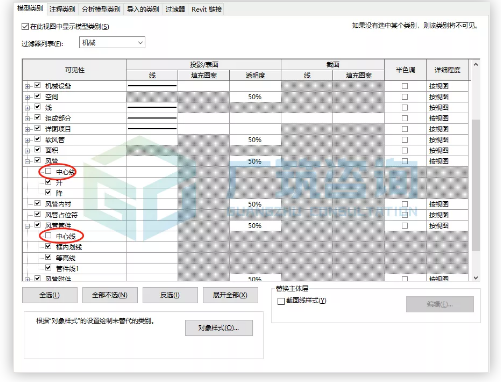Viewport: 501px width, 382px height.
Task: Open the 过滤器列表 dropdown showing 机械
Action: tap(112, 42)
